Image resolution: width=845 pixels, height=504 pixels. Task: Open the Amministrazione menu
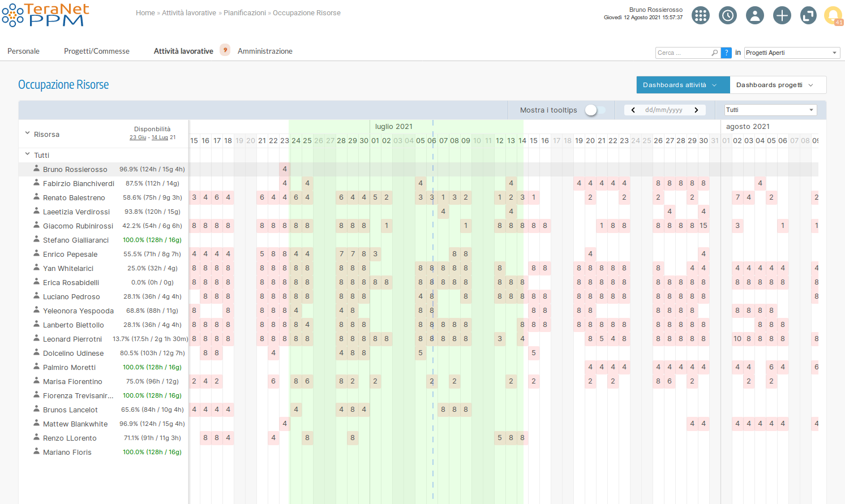265,51
